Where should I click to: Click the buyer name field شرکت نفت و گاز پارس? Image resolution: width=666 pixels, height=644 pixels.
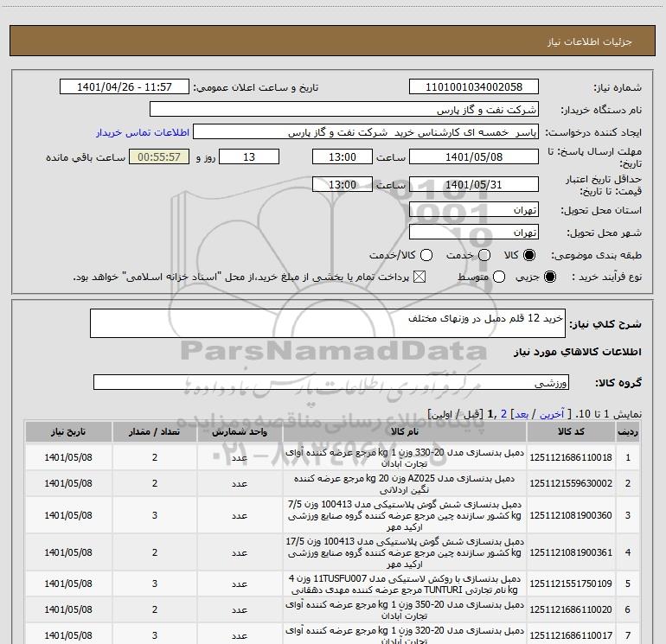(x=344, y=109)
